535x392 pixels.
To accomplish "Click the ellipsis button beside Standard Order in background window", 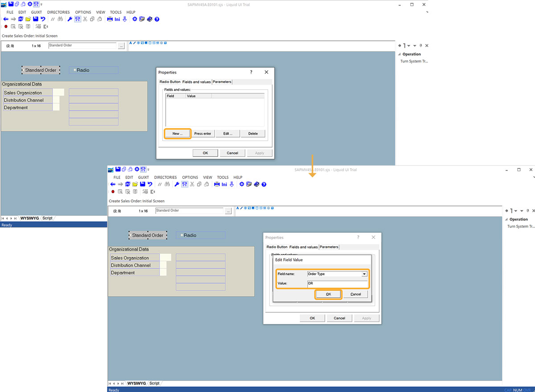I will pos(121,46).
